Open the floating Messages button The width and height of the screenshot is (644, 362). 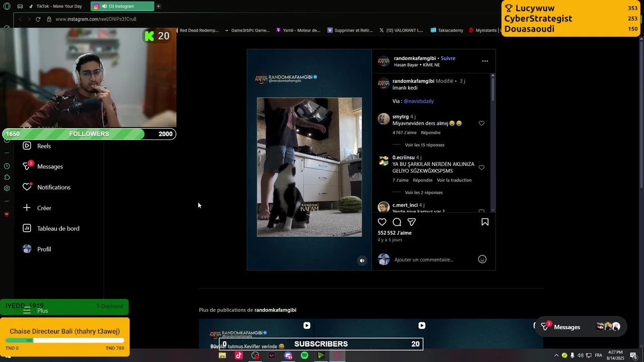pos(581,327)
